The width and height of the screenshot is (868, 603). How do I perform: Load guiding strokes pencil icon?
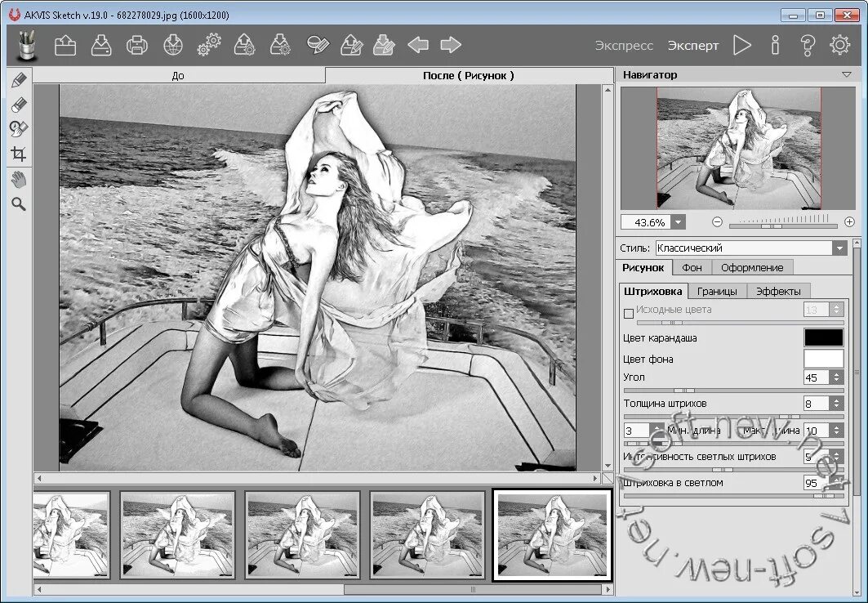tap(351, 46)
